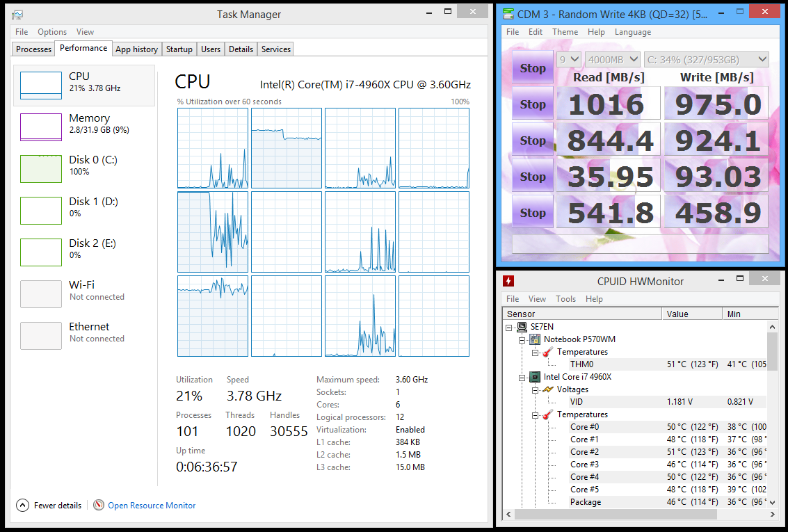This screenshot has width=788, height=532.
Task: Click thermometer icon beside Temperatures under Notebook P570WM
Action: (x=548, y=352)
